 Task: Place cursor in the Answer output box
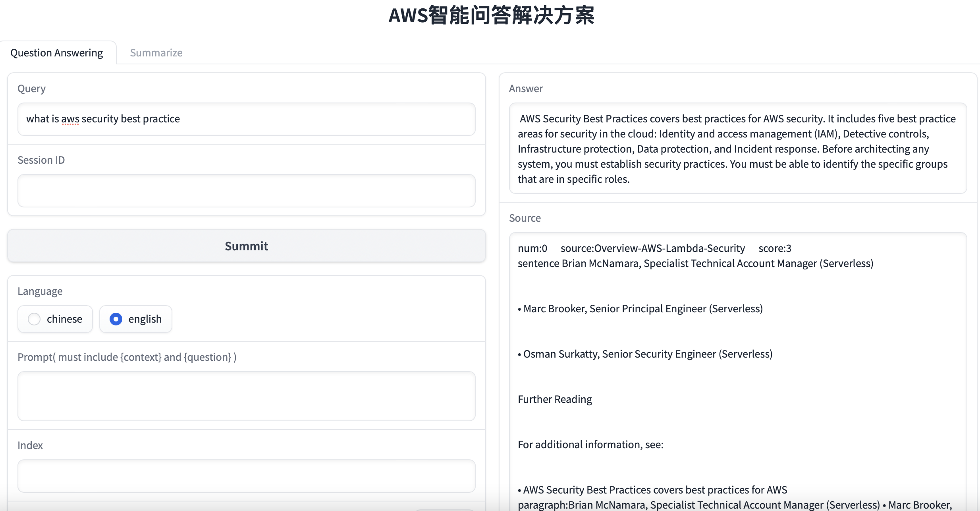pyautogui.click(x=737, y=148)
